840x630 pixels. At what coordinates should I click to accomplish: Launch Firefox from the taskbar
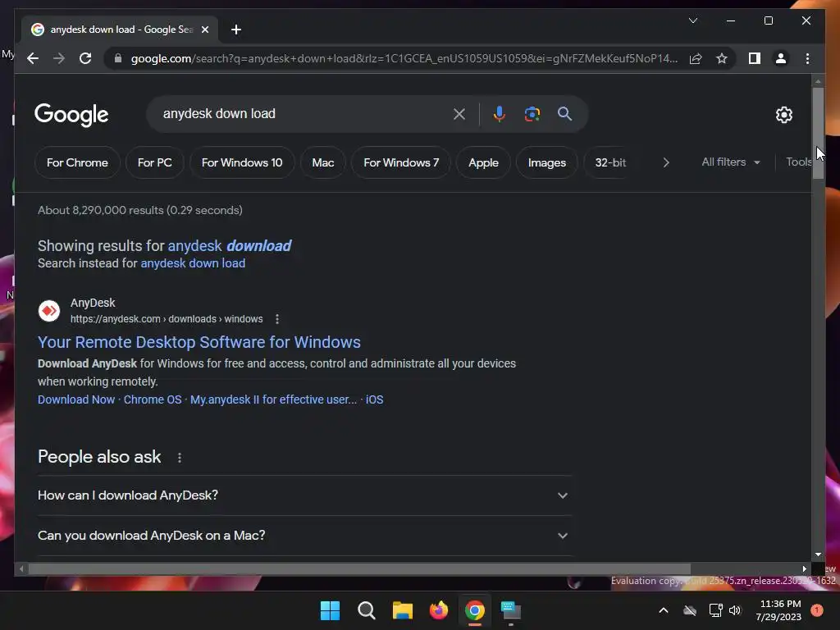click(439, 610)
